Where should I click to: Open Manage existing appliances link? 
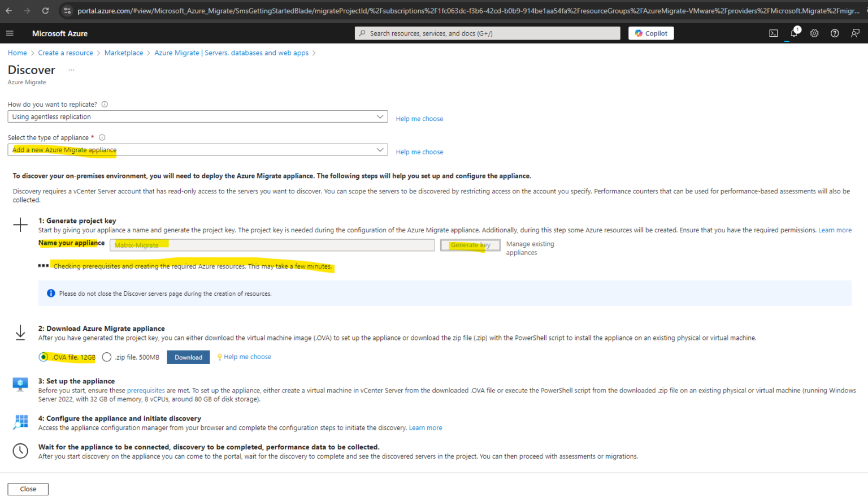tap(530, 248)
